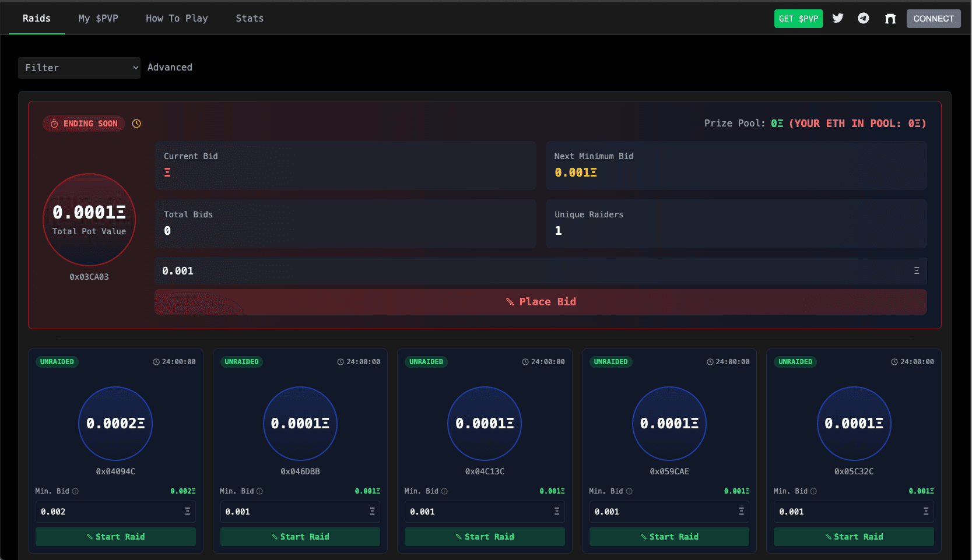Click the CONNECT wallet button
The height and width of the screenshot is (560, 972).
tap(933, 19)
